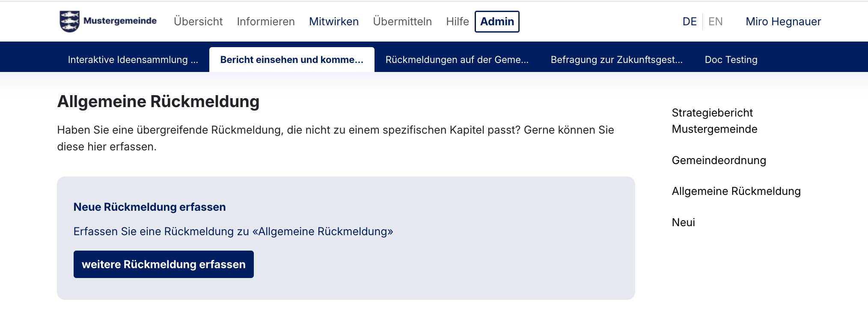Open the Neui sidebar link

tap(683, 222)
